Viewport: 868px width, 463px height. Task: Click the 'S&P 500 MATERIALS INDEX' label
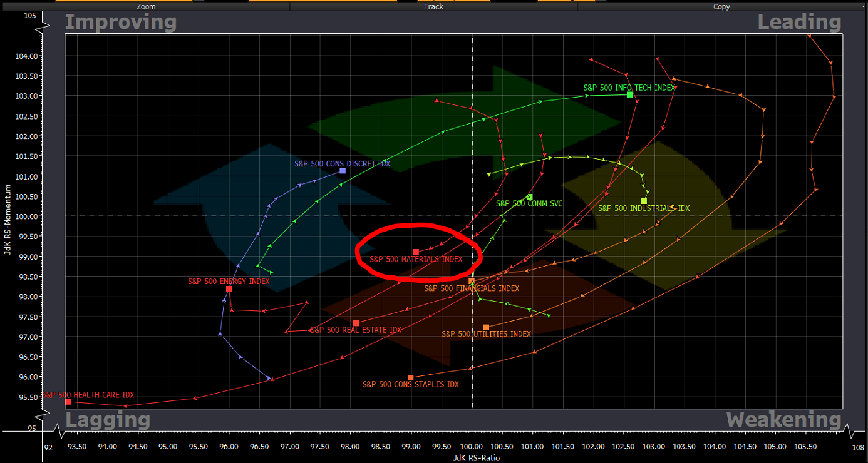tap(416, 259)
